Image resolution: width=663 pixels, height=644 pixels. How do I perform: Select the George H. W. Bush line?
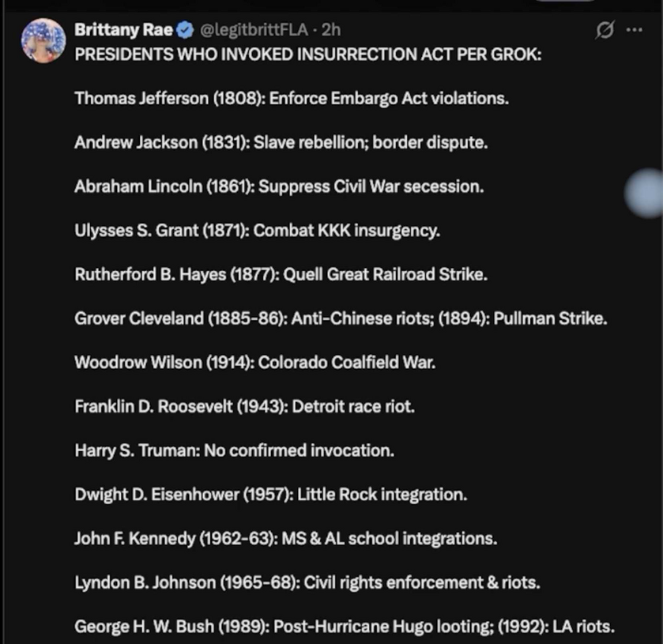pos(344,627)
